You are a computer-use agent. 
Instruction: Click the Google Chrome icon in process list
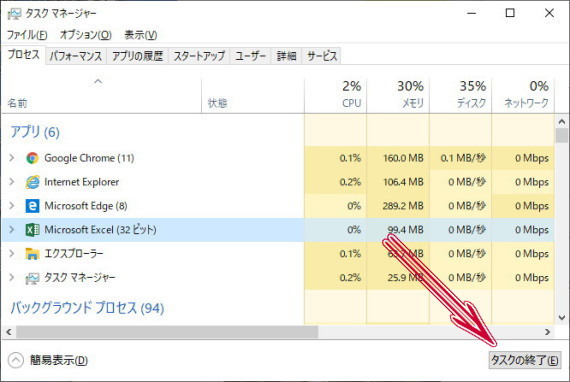click(32, 158)
